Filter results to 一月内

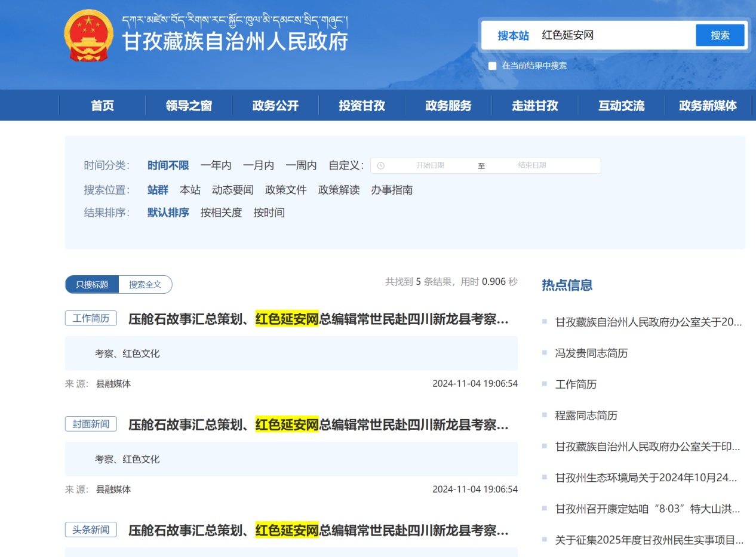(258, 165)
